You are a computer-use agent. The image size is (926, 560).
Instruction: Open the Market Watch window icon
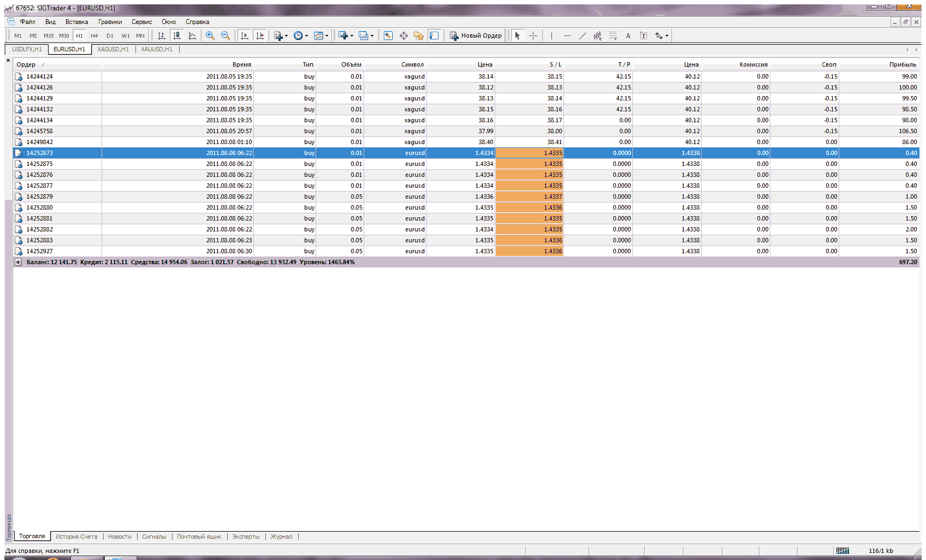click(388, 35)
